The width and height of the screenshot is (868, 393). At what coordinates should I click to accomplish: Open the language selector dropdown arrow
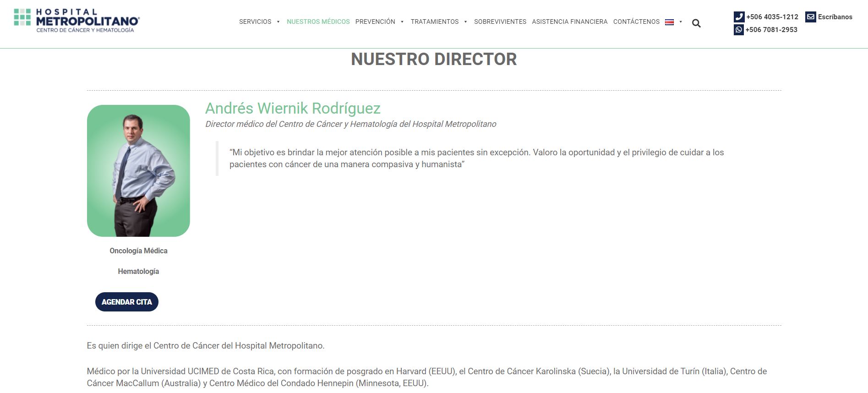coord(681,22)
